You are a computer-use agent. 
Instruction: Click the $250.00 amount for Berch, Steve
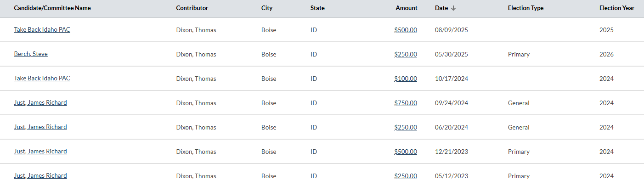(x=406, y=55)
